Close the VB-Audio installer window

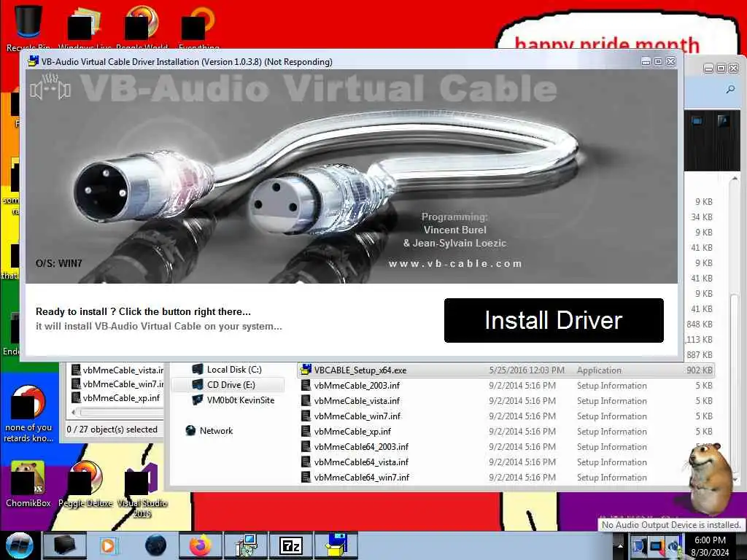[671, 61]
